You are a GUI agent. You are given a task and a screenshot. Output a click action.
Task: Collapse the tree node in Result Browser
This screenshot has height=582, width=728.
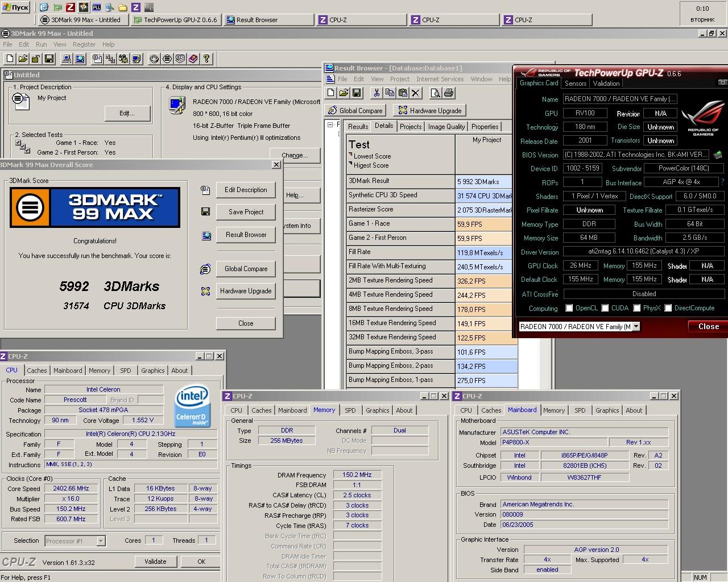point(330,124)
